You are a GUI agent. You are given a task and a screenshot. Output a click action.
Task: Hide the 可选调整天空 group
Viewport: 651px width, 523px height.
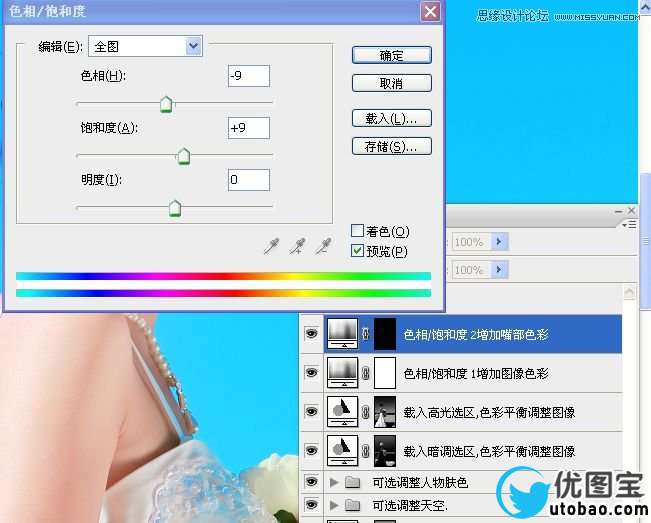[311, 504]
